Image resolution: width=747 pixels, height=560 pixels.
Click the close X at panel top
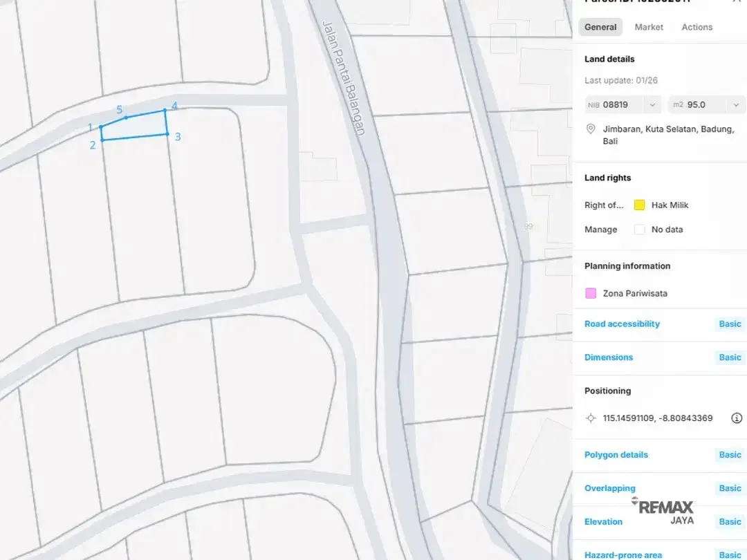[737, 1]
